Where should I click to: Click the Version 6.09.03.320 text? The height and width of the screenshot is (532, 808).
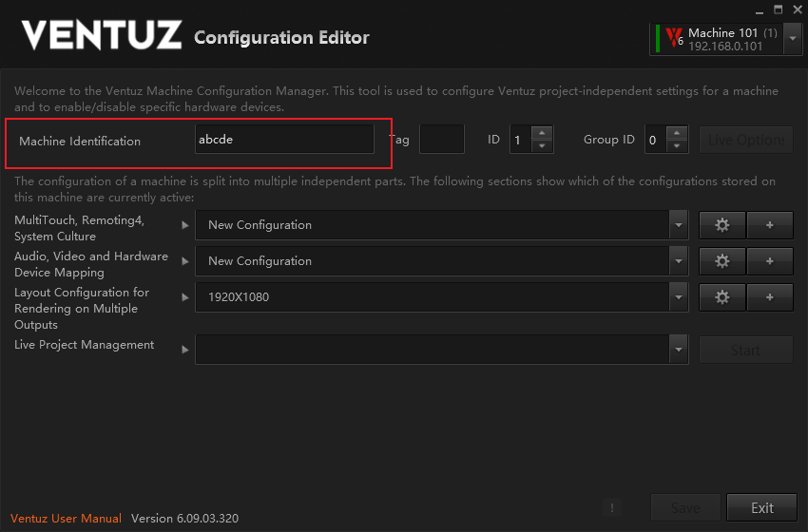tap(184, 518)
